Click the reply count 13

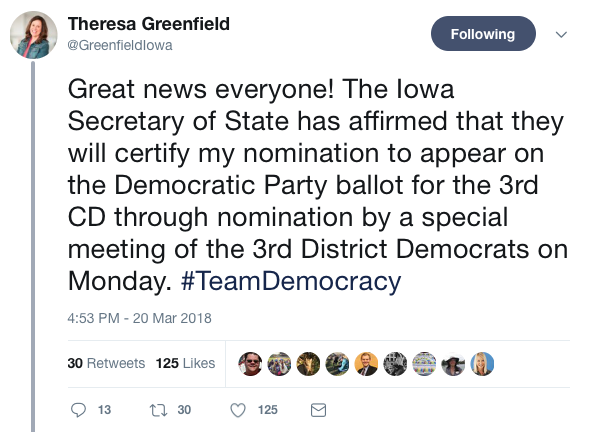104,410
